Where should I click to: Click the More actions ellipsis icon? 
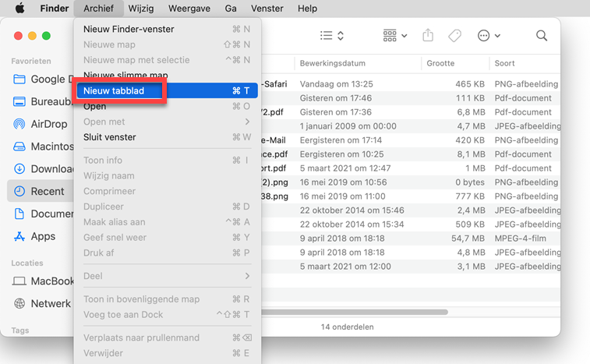pos(483,36)
